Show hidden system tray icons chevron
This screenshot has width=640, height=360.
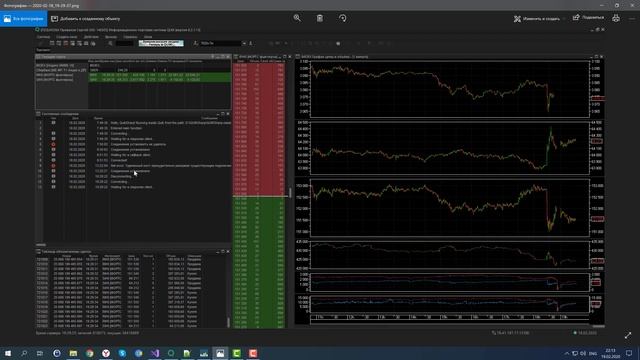[x=567, y=353]
